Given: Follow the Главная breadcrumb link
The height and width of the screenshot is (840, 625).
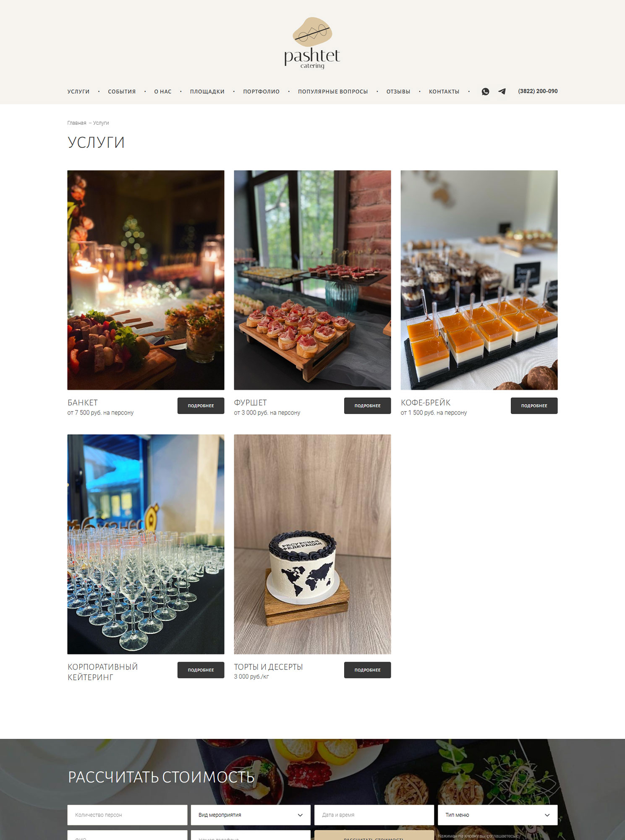Looking at the screenshot, I should (77, 123).
